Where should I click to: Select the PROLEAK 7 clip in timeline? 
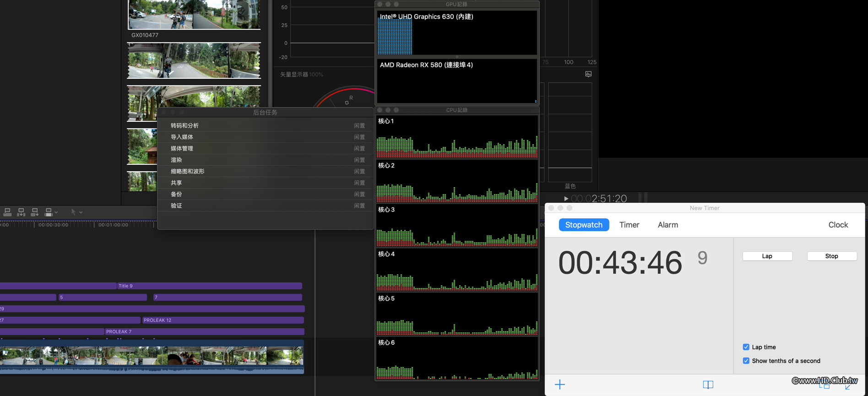click(x=204, y=331)
